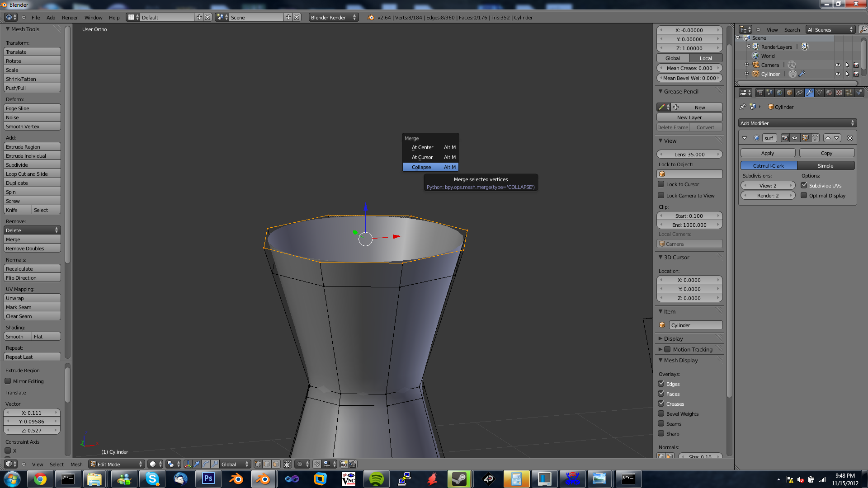868x488 pixels.
Task: Click the OpenGL render image icon
Action: [x=344, y=464]
